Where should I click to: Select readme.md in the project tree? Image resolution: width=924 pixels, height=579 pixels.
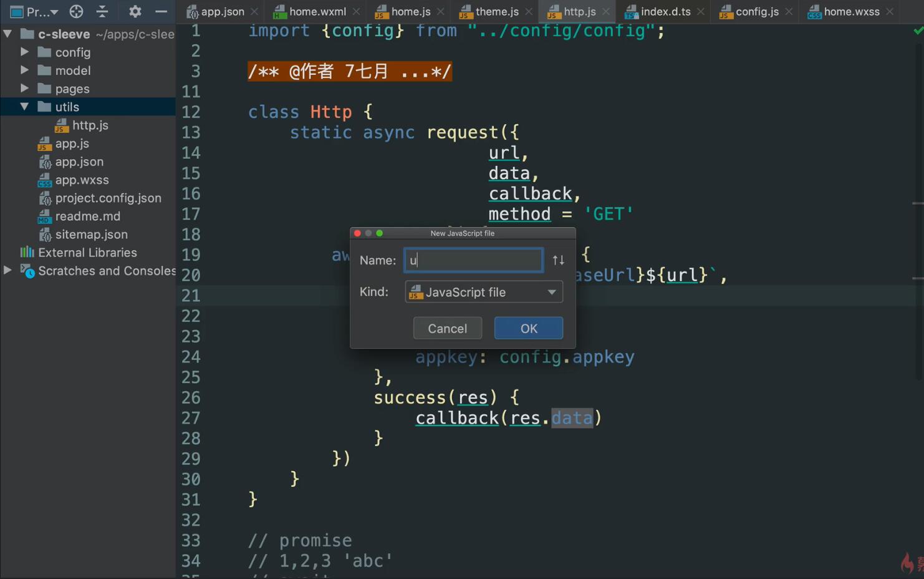(x=87, y=216)
